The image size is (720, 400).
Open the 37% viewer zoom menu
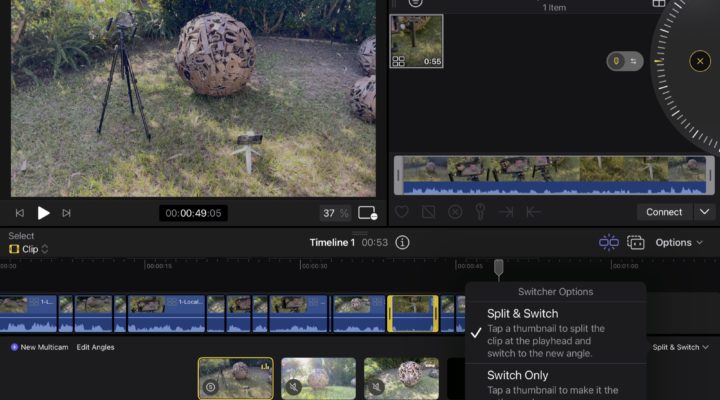335,213
